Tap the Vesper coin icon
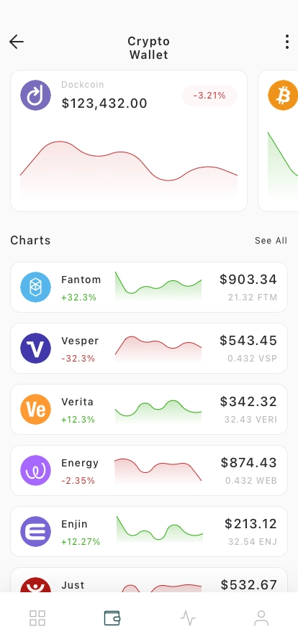This screenshot has height=644, width=298. 36,349
